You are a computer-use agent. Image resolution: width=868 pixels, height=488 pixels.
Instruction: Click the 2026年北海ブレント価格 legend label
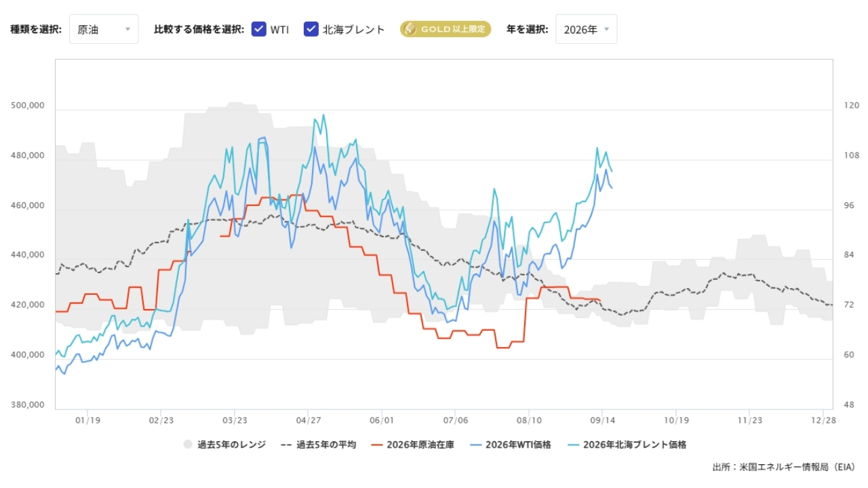tap(635, 445)
